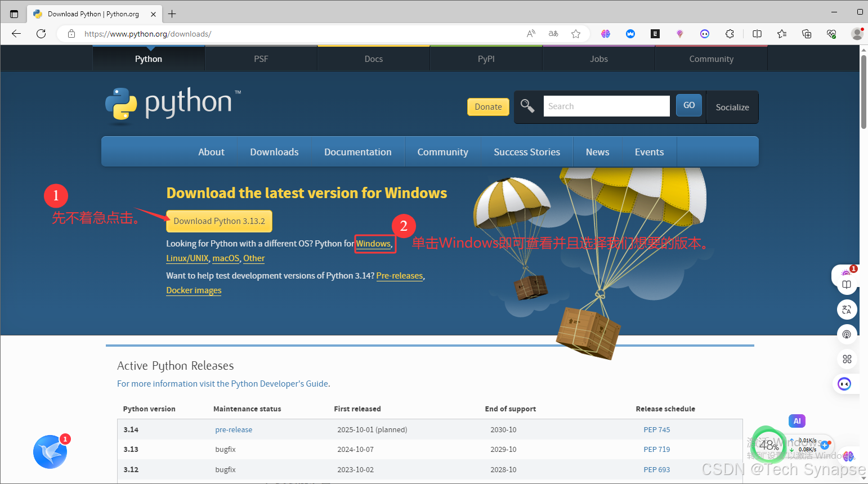Open the PEP 719 link
Viewport: 868px width, 484px height.
click(x=657, y=449)
